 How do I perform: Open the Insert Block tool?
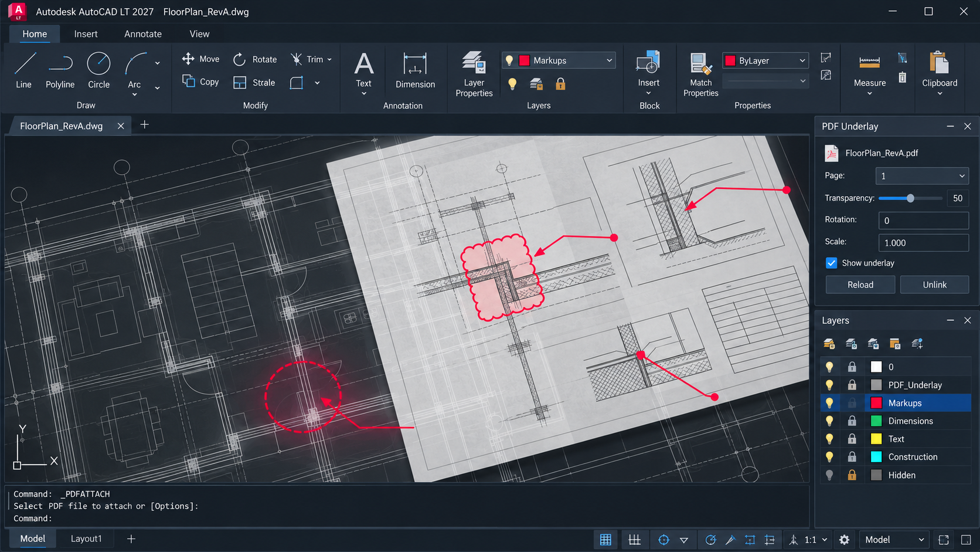[x=649, y=73]
